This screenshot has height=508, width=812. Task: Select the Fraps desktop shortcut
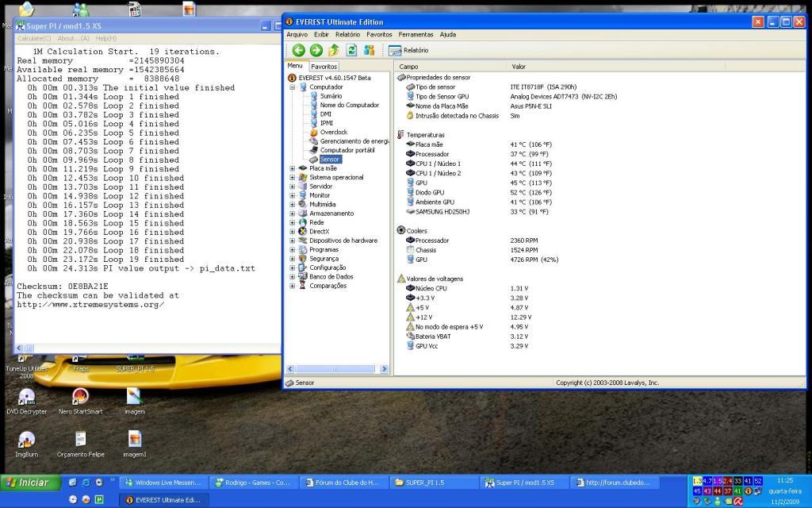coord(81,364)
